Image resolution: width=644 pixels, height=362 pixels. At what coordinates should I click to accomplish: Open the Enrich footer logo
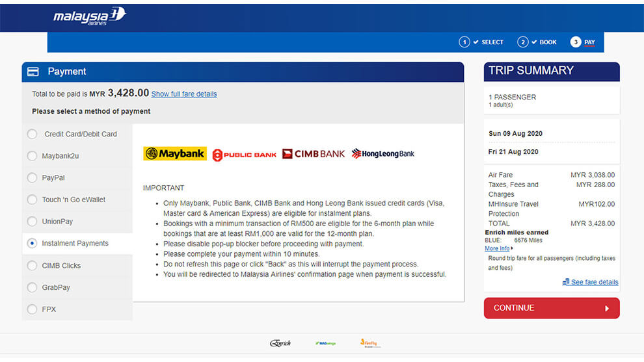pyautogui.click(x=280, y=343)
